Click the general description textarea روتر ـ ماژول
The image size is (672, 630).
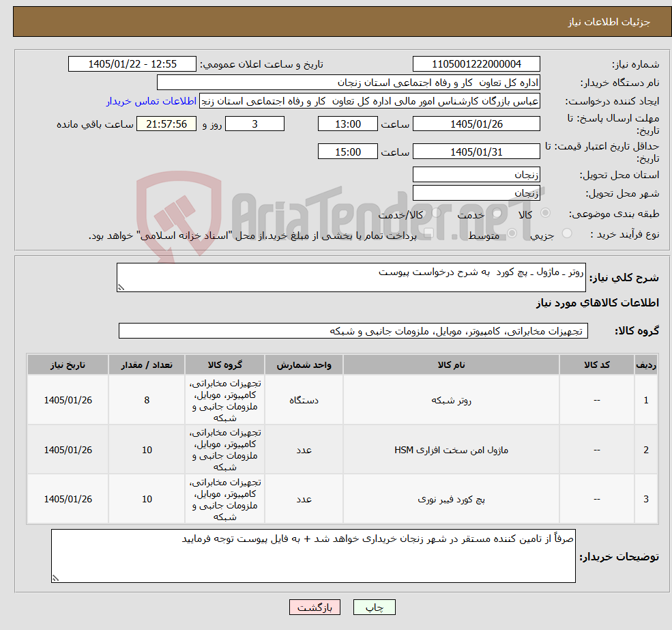click(351, 278)
